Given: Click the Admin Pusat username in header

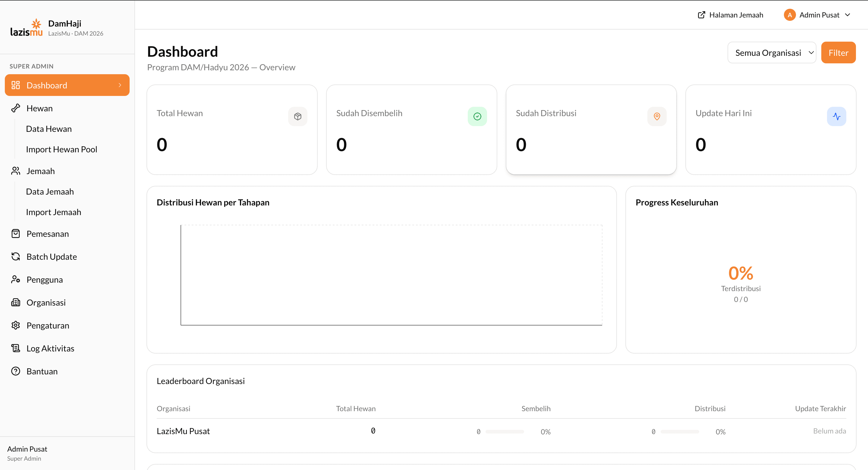Looking at the screenshot, I should 819,15.
